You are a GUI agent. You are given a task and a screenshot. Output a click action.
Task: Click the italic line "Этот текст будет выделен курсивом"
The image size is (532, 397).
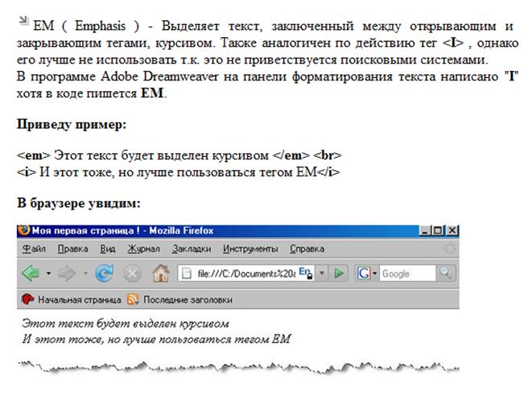[126, 323]
